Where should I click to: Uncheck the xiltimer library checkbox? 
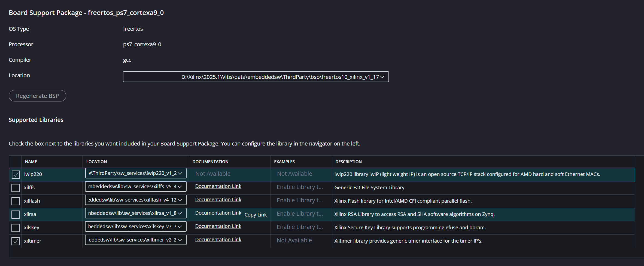(x=16, y=241)
